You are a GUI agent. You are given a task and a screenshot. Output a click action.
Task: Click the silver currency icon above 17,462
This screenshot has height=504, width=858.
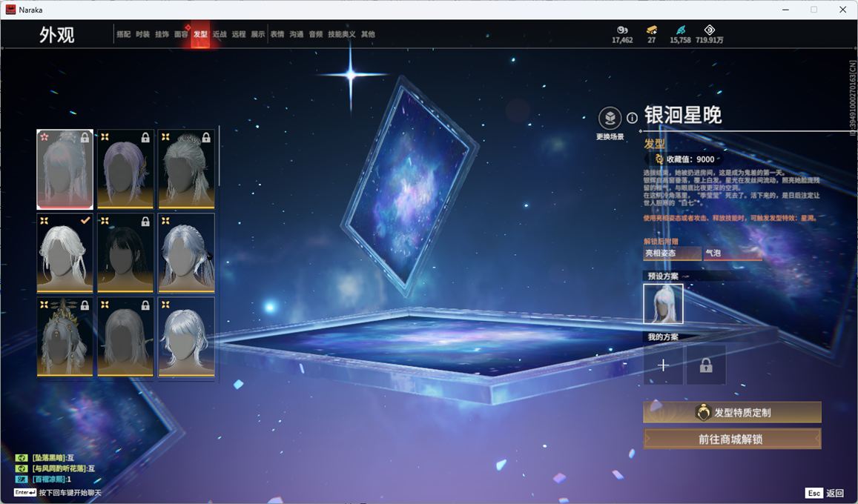click(x=622, y=30)
